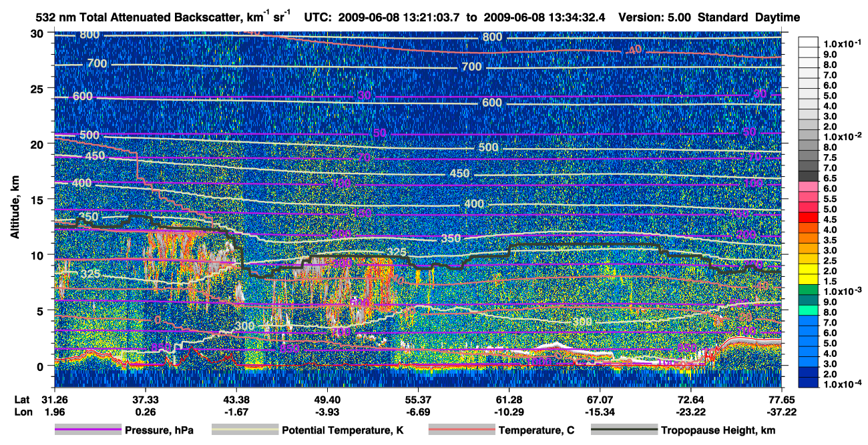Click the pale yellow Potential Temperature legend line
The width and height of the screenshot is (868, 445).
(x=244, y=430)
